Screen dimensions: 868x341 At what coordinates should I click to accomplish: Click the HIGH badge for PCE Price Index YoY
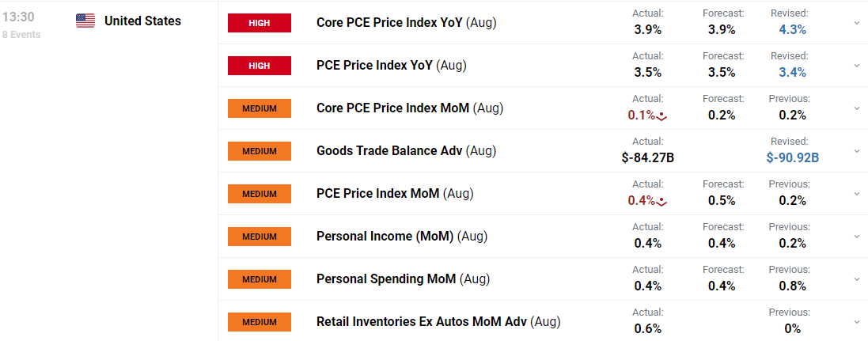(x=259, y=66)
